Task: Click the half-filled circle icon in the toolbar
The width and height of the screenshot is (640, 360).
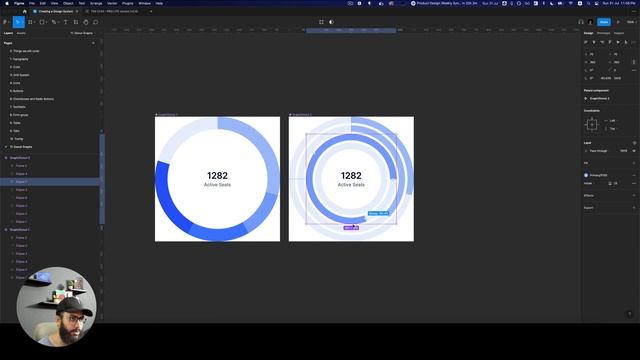Action: 331,22
